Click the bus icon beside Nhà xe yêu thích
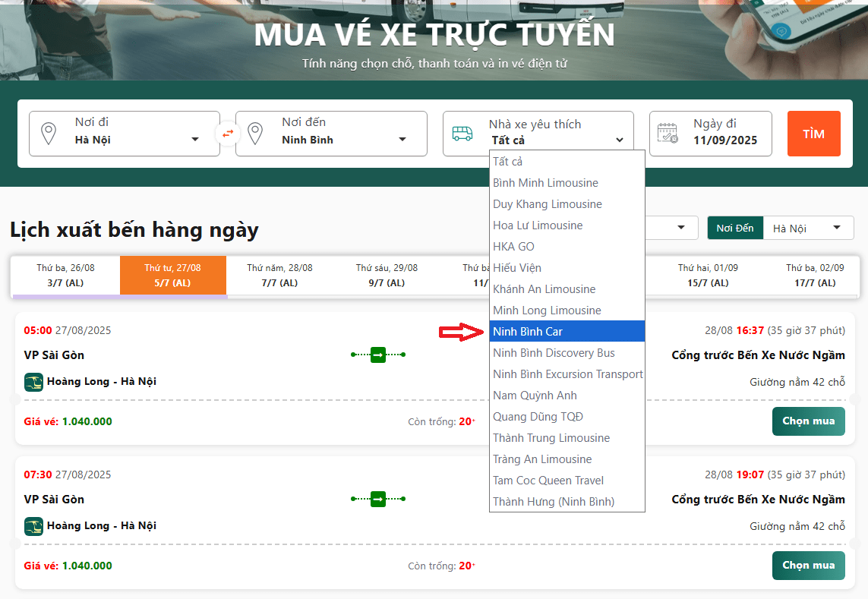 (x=462, y=134)
